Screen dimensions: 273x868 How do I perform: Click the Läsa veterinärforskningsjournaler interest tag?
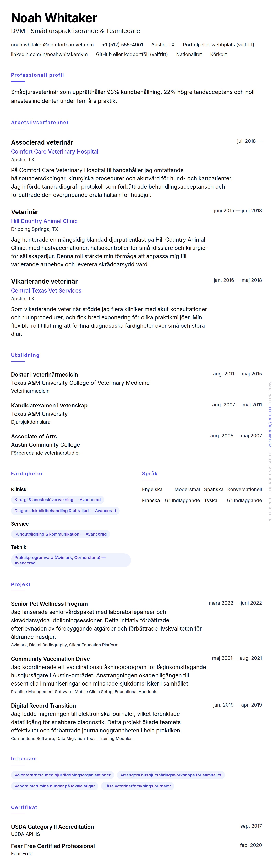(x=137, y=786)
